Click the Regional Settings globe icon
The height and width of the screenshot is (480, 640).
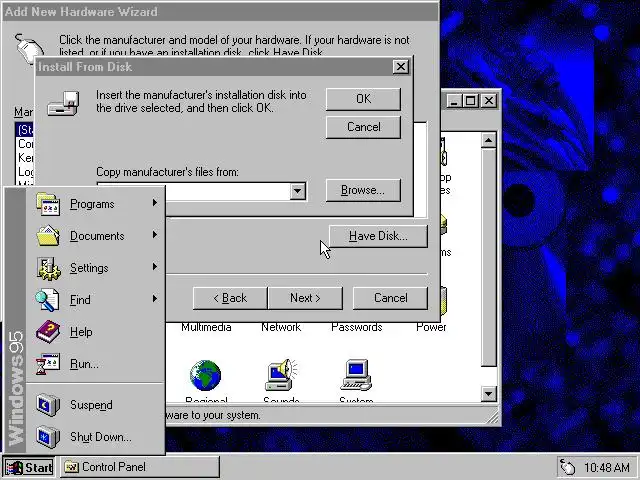(205, 375)
